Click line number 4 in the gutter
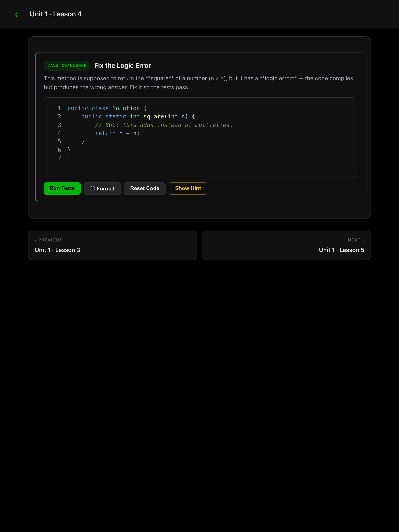 coord(59,133)
